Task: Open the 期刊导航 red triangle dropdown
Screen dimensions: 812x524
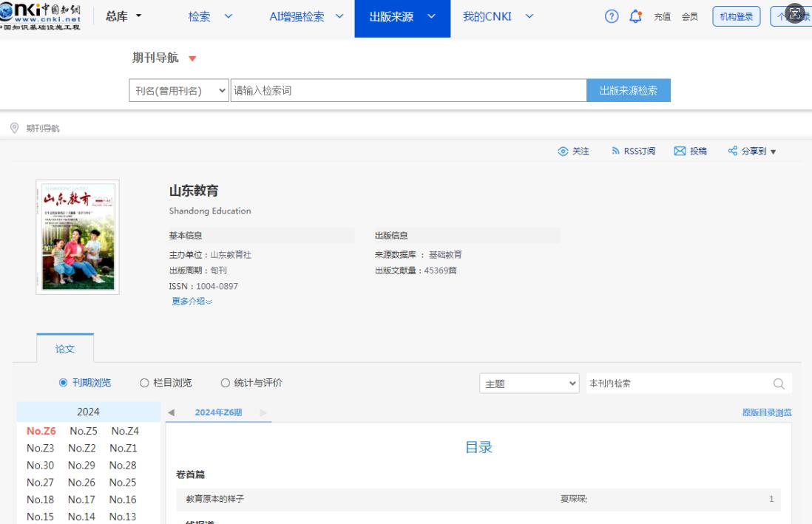Action: (192, 58)
